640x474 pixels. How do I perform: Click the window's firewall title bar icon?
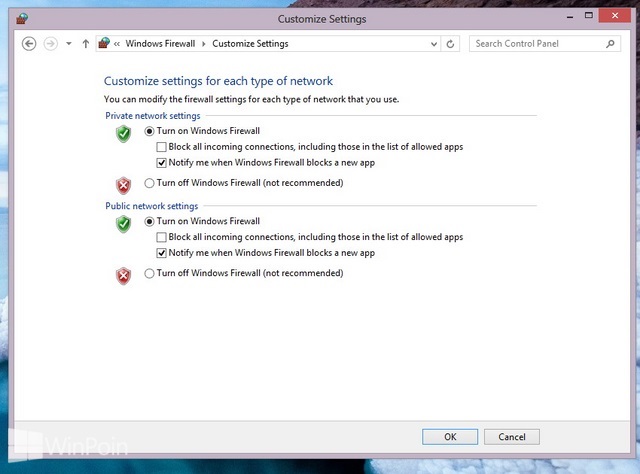22,19
